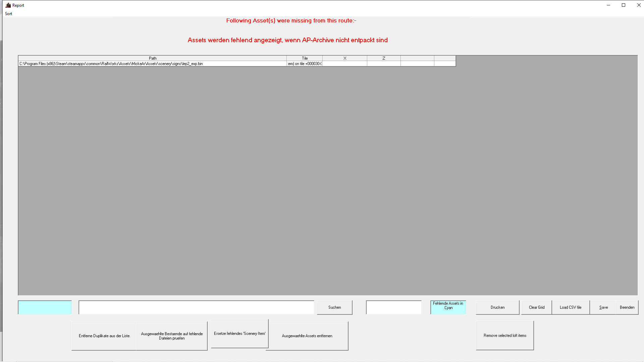
Task: Click the Tile column header
Action: tap(305, 58)
